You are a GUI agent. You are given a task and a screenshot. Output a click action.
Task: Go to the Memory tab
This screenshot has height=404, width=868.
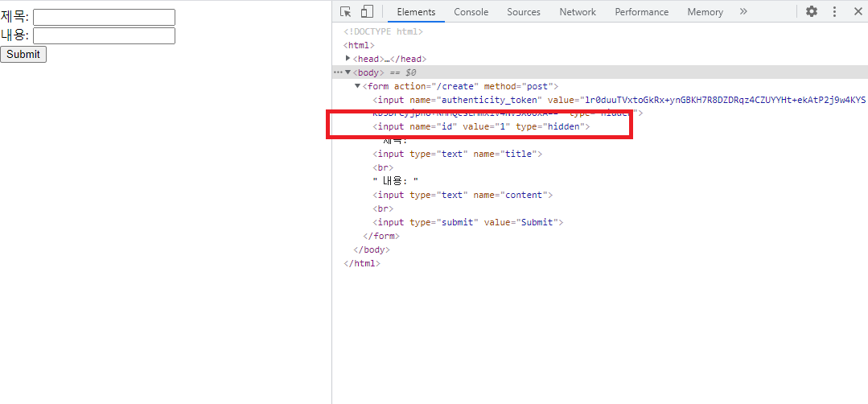click(705, 12)
